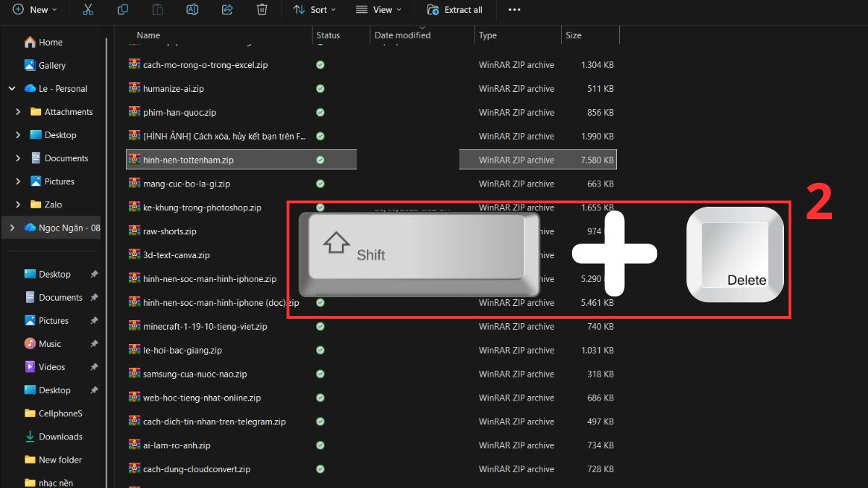
Task: Open the Sort dropdown
Action: 315,9
